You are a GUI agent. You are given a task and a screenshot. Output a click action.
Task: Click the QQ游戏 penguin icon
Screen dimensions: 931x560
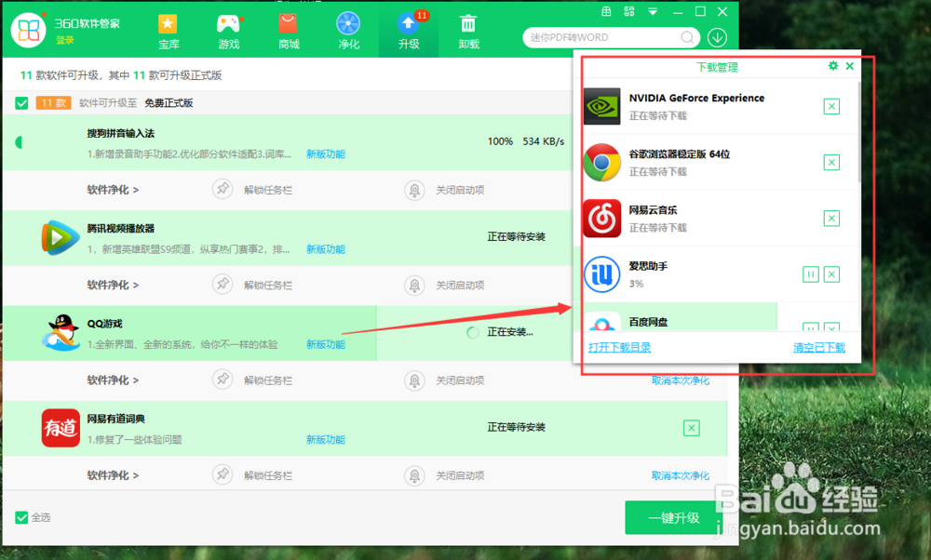click(61, 333)
